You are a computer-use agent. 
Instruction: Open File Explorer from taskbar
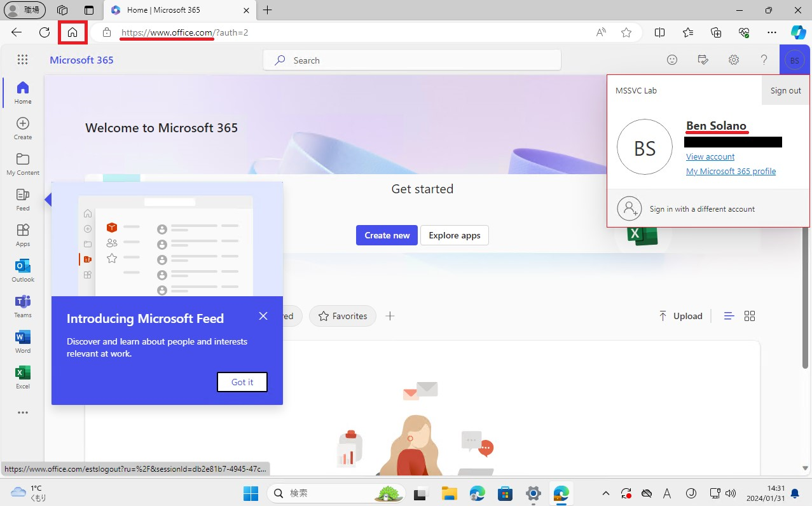[x=450, y=493]
